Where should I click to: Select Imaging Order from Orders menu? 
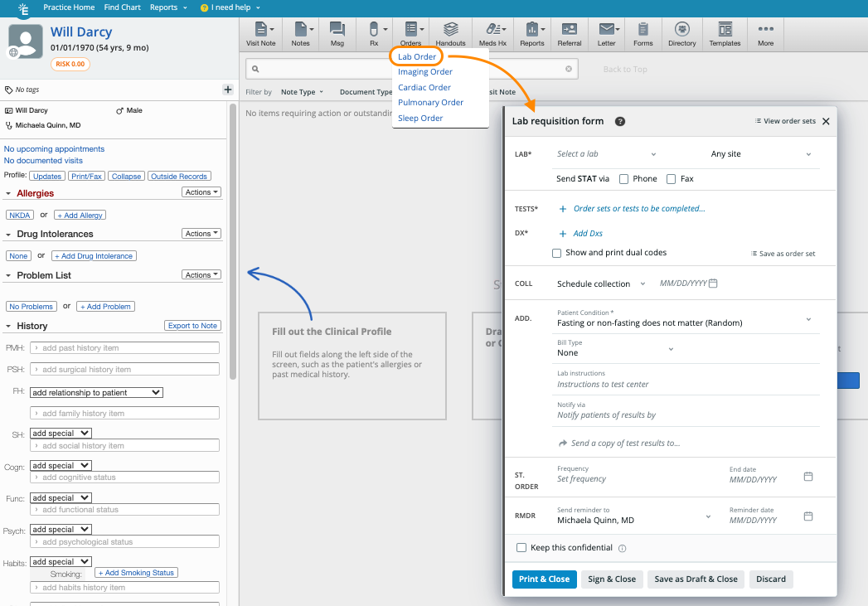tap(425, 71)
